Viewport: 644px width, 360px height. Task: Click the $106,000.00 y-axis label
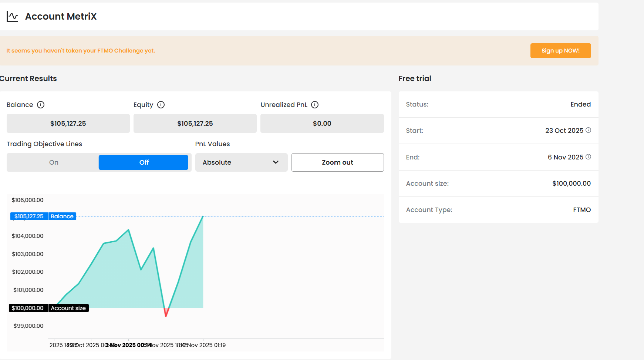28,200
